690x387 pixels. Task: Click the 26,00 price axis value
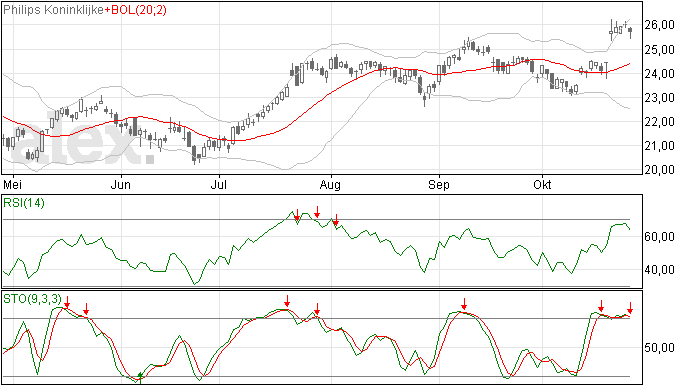pyautogui.click(x=660, y=25)
